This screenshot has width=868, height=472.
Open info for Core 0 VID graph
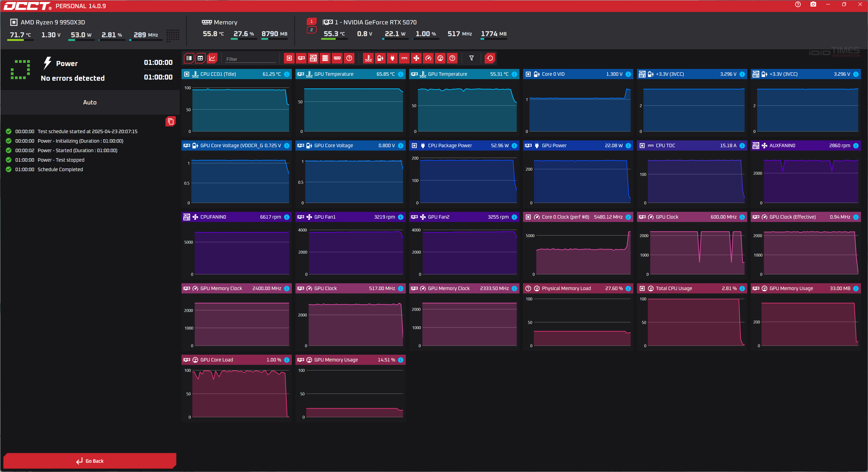tap(628, 74)
